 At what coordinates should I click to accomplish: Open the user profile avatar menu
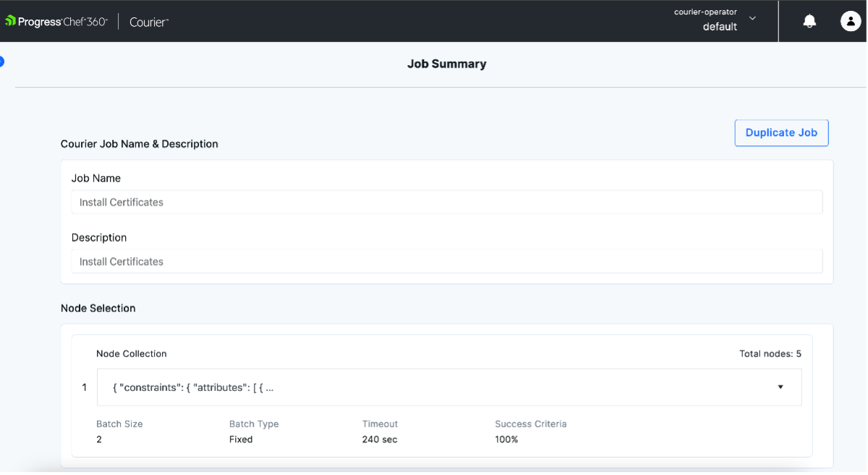pyautogui.click(x=849, y=22)
